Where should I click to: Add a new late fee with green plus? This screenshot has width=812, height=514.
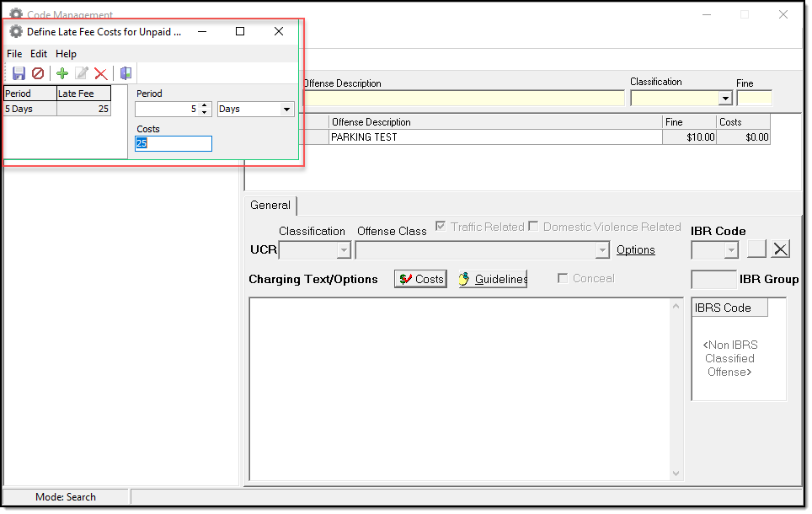point(62,73)
